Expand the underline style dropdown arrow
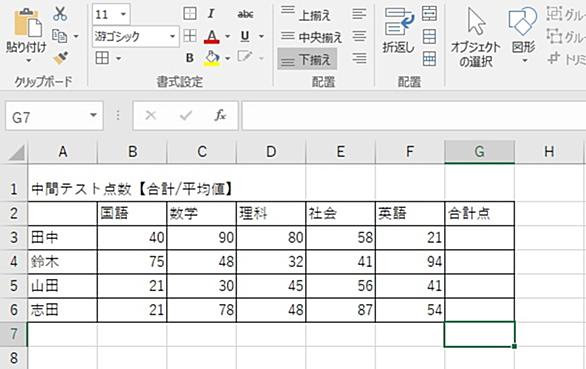The height and width of the screenshot is (369, 586). 261,36
